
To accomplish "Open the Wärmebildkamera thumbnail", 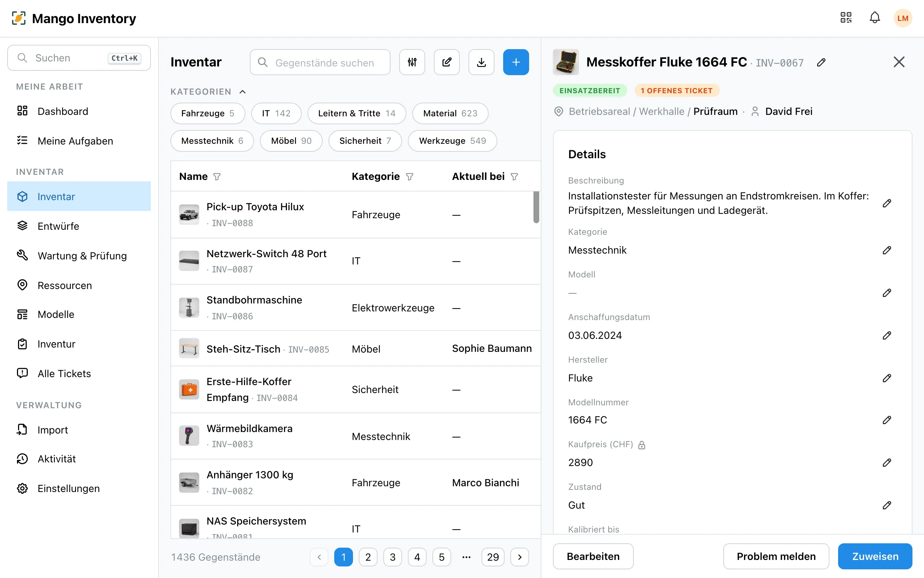I will click(189, 436).
